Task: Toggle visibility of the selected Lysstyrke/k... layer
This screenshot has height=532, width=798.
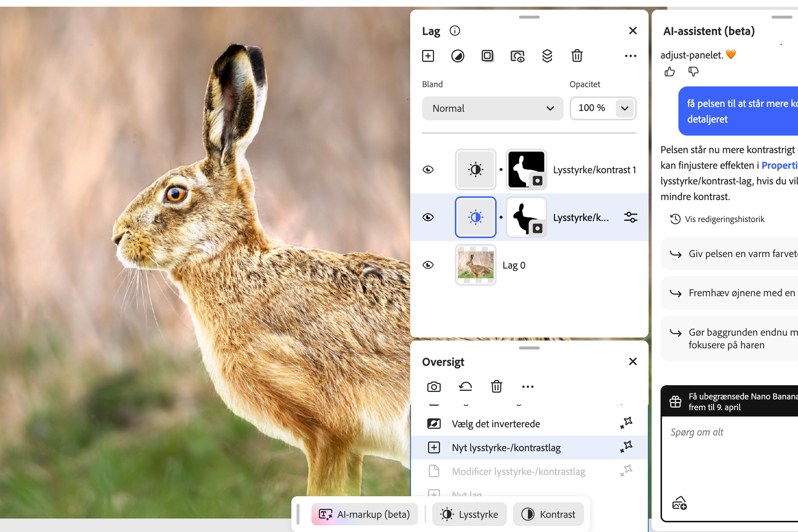Action: pyautogui.click(x=428, y=217)
